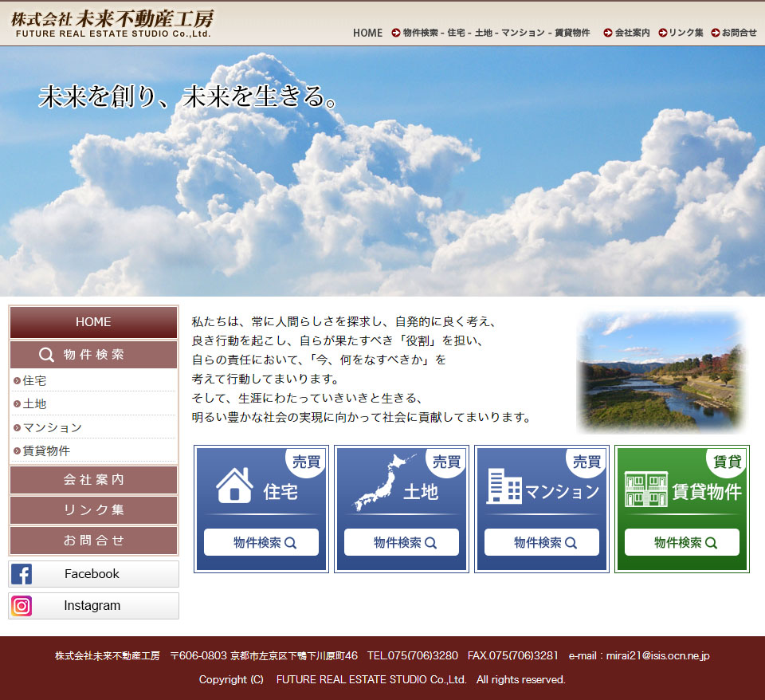Select お問合せ in the top navigation

734,33
